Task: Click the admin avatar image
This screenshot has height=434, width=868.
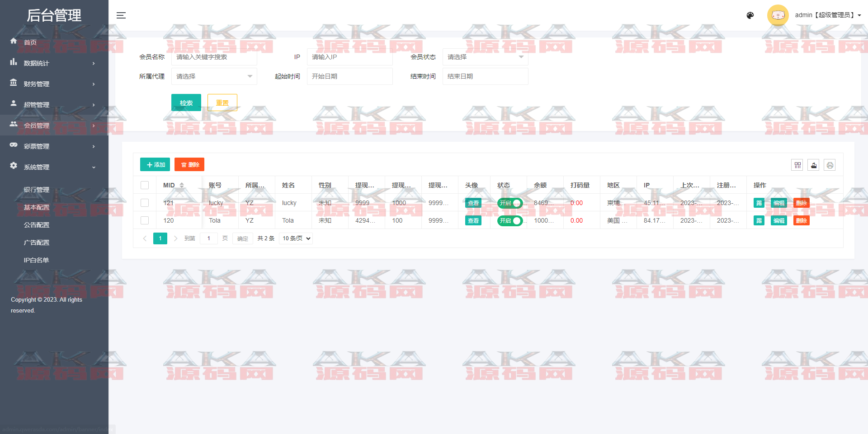Action: click(778, 15)
